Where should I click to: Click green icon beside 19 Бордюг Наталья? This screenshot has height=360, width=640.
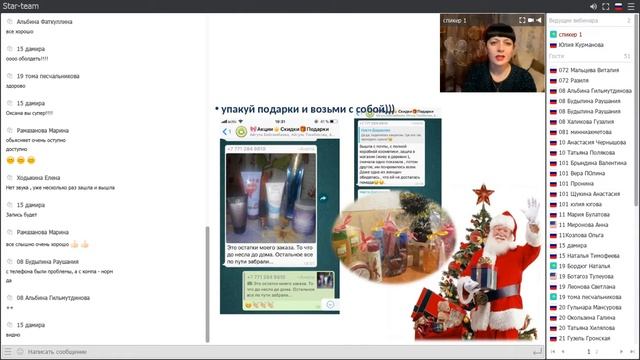(x=553, y=266)
